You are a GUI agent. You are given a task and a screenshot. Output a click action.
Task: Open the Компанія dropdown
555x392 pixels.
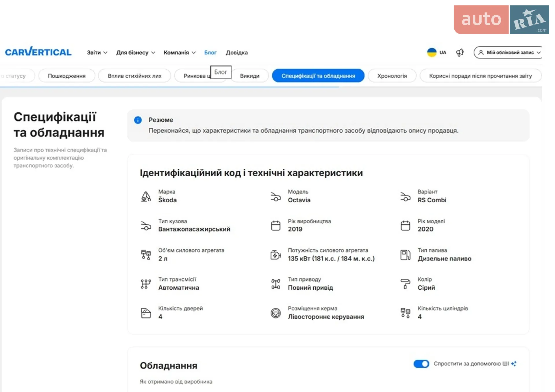[x=180, y=53]
